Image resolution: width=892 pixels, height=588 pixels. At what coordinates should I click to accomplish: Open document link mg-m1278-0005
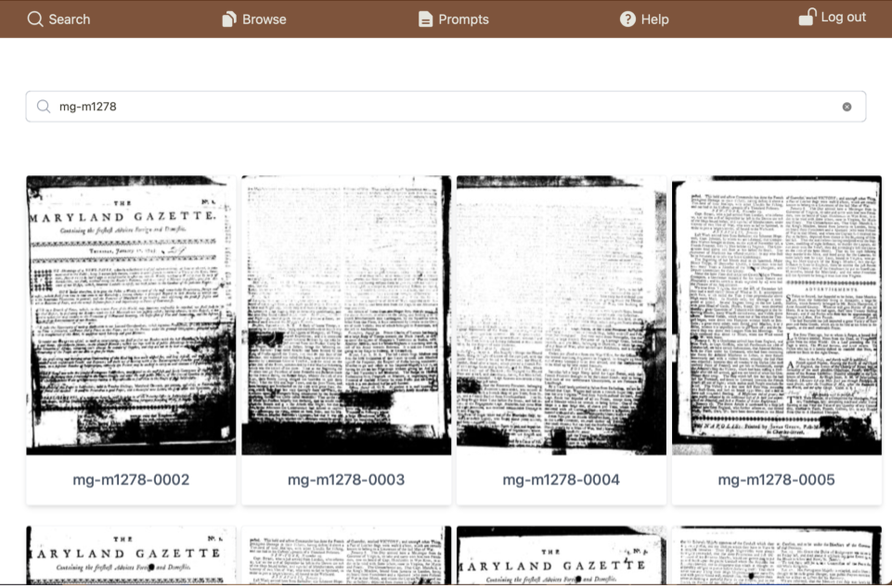pos(776,479)
